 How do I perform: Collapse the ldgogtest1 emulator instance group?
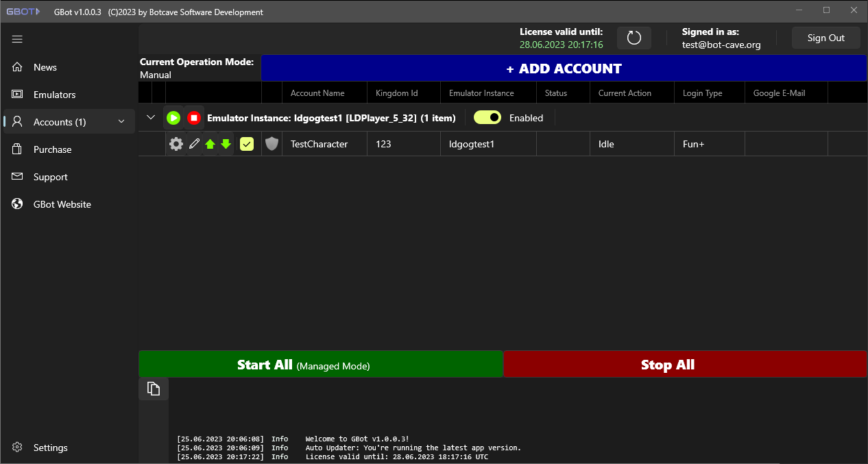[x=150, y=117]
